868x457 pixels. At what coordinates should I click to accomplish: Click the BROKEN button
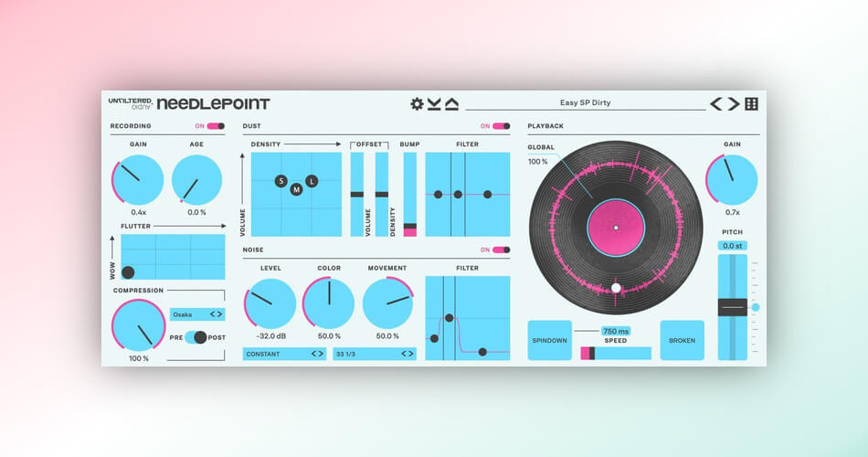(x=682, y=340)
